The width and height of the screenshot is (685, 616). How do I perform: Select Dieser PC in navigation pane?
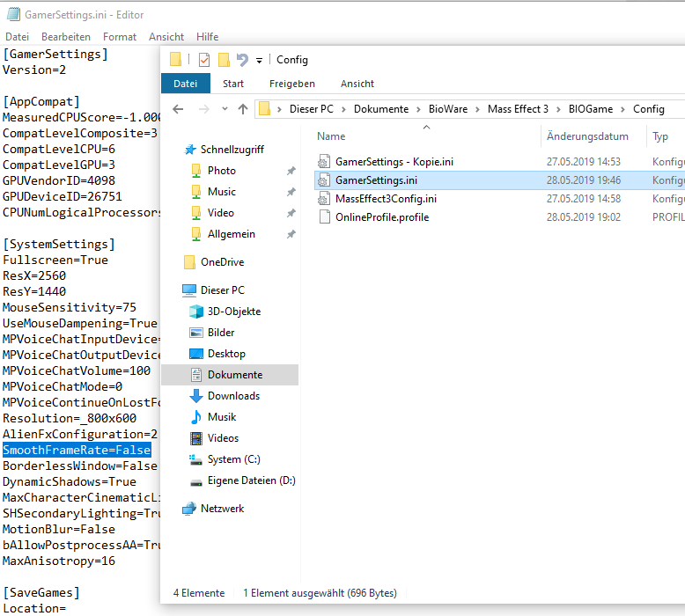pos(223,290)
